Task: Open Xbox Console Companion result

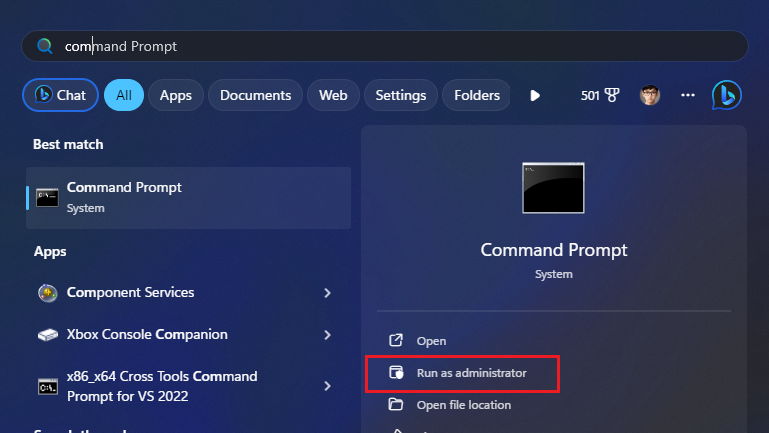Action: point(188,335)
